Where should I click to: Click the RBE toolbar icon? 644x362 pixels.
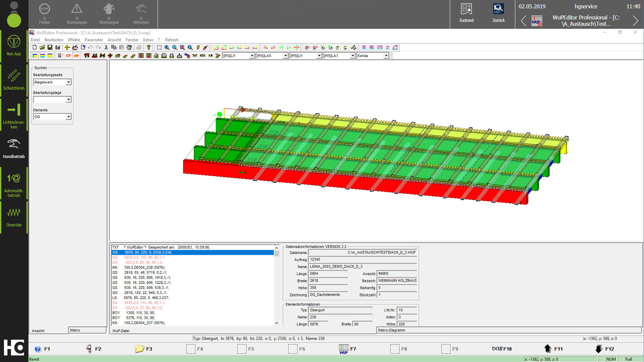(x=202, y=56)
